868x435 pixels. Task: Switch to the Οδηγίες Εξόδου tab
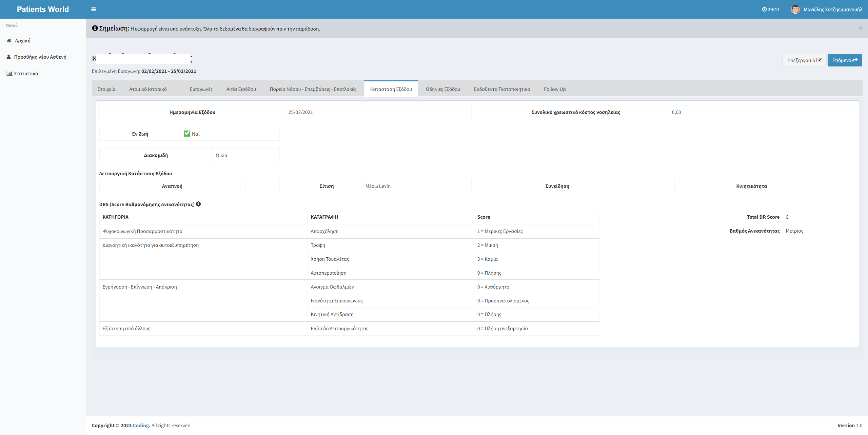[x=443, y=89]
